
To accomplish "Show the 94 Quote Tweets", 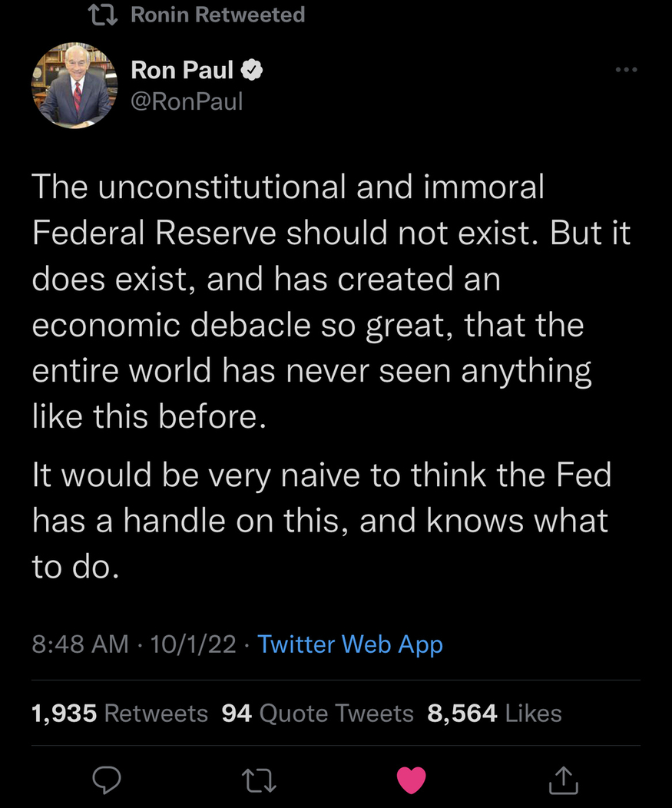I will pyautogui.click(x=317, y=714).
